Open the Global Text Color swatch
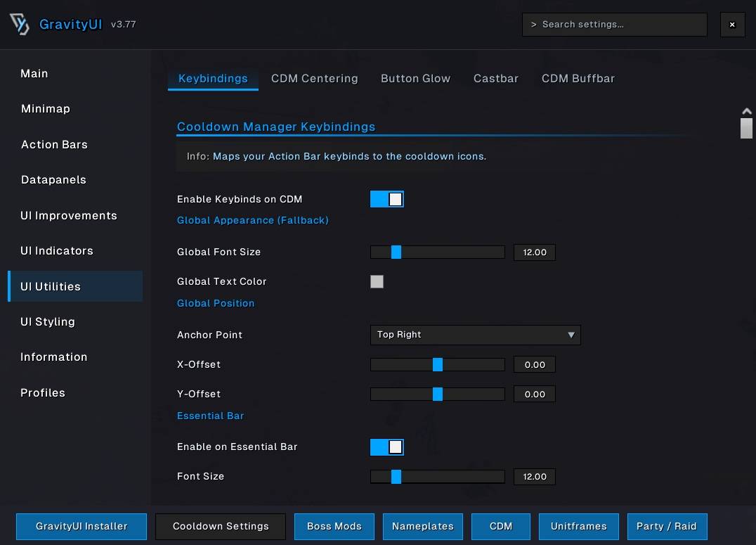This screenshot has height=545, width=756. [377, 281]
